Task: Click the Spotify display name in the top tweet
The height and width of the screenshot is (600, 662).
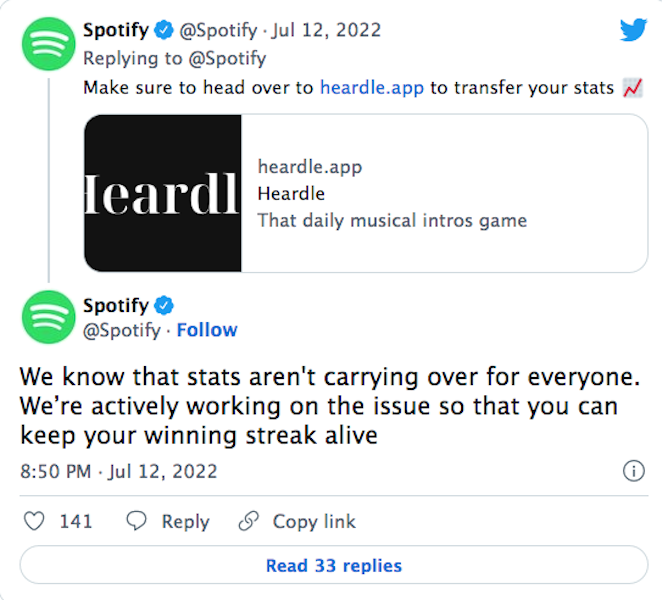Action: coord(115,30)
